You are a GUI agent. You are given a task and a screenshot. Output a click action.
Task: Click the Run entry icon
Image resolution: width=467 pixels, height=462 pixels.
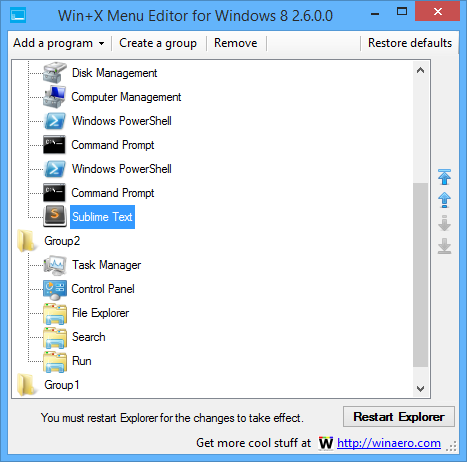55,361
